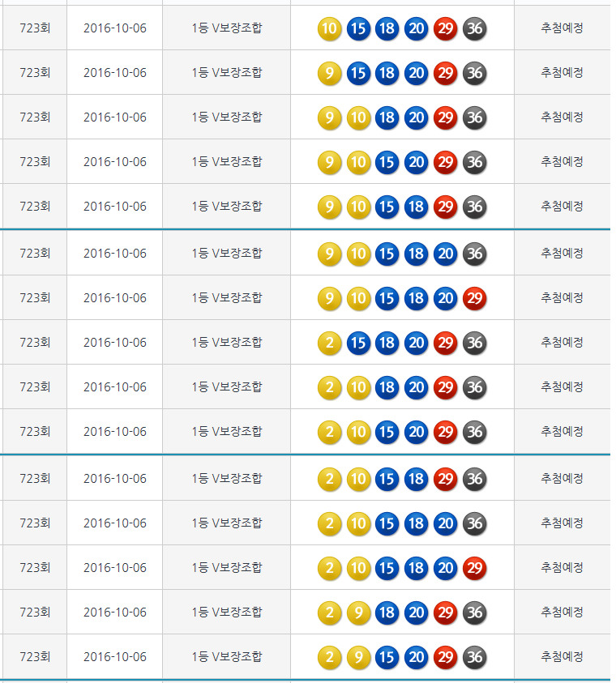This screenshot has height=683, width=616.
Task: Select 723회 round cell in the third row
Action: pos(35,117)
